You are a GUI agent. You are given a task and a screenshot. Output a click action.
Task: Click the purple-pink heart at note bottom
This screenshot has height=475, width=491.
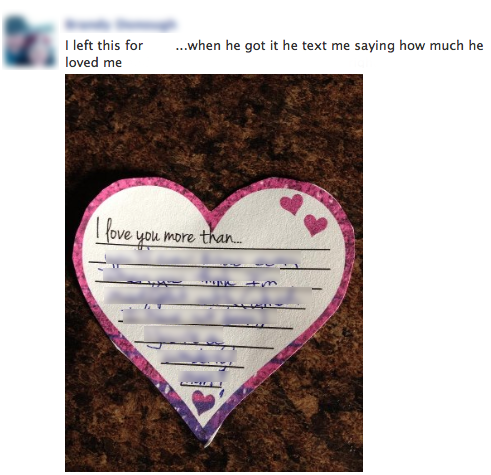click(203, 402)
